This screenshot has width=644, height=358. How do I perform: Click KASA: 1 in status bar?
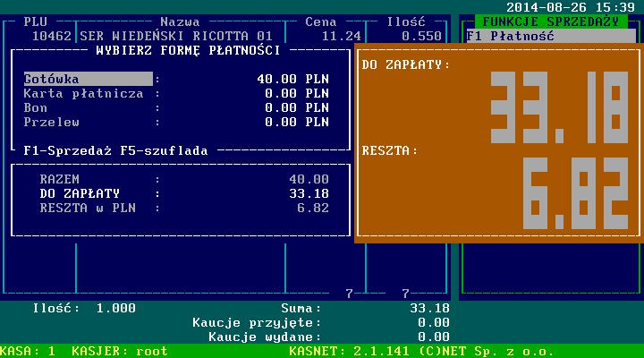[x=28, y=352]
